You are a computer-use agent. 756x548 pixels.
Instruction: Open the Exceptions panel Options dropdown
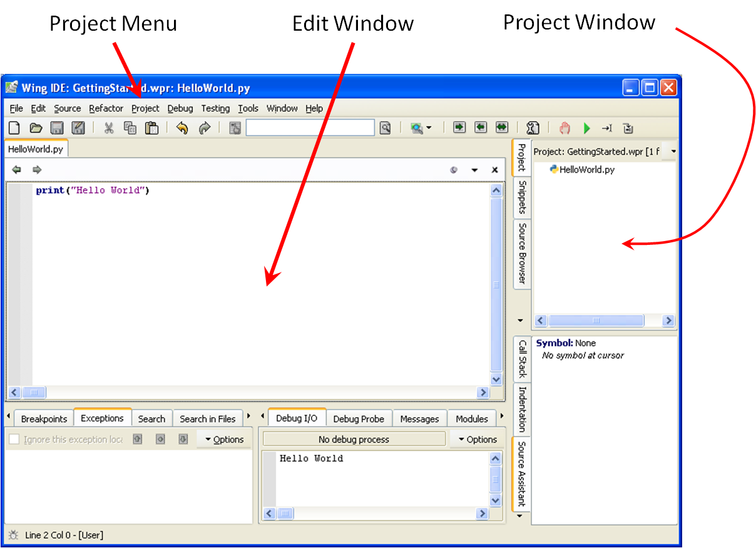[x=224, y=440]
